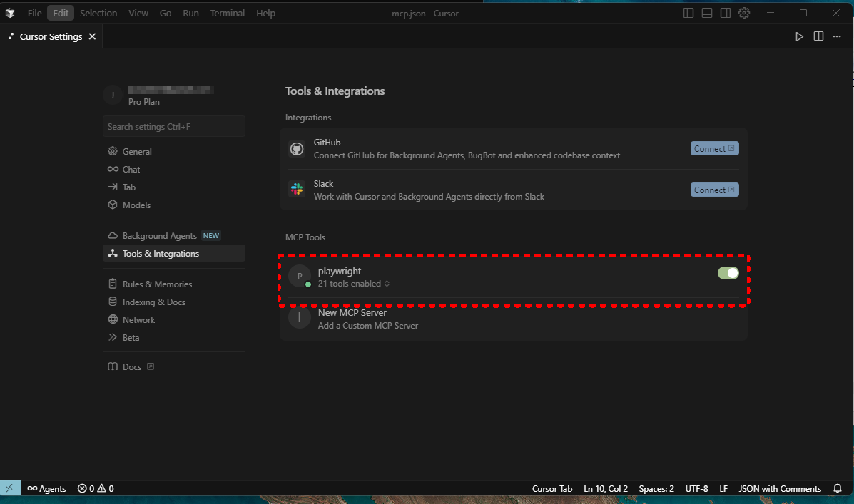854x504 pixels.
Task: Go to Models settings
Action: (174, 205)
